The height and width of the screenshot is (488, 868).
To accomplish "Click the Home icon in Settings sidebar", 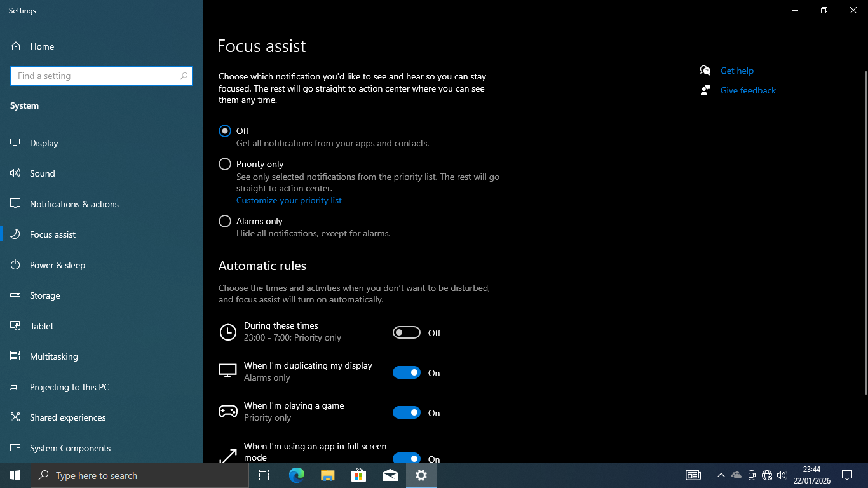I will pos(16,46).
